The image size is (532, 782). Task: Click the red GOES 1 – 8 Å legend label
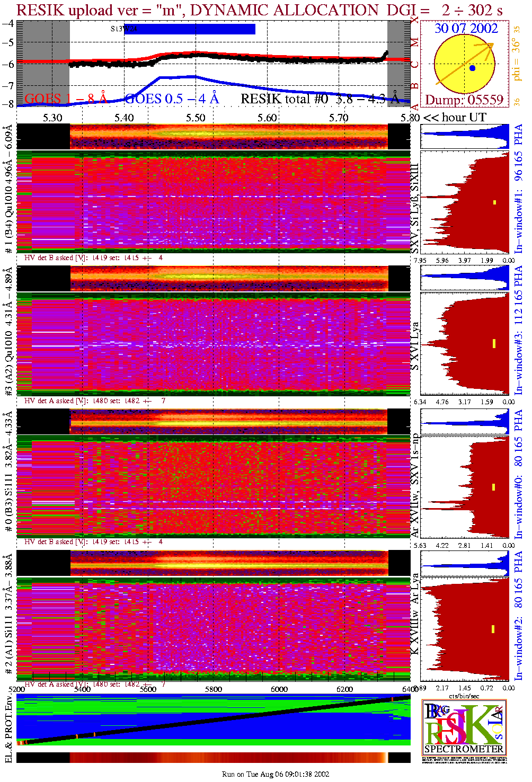pyautogui.click(x=66, y=99)
